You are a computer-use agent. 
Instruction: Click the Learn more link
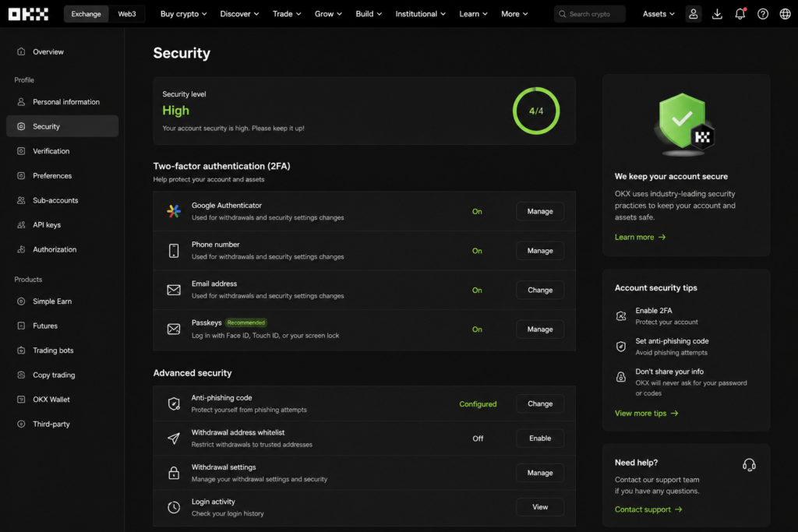(x=640, y=237)
